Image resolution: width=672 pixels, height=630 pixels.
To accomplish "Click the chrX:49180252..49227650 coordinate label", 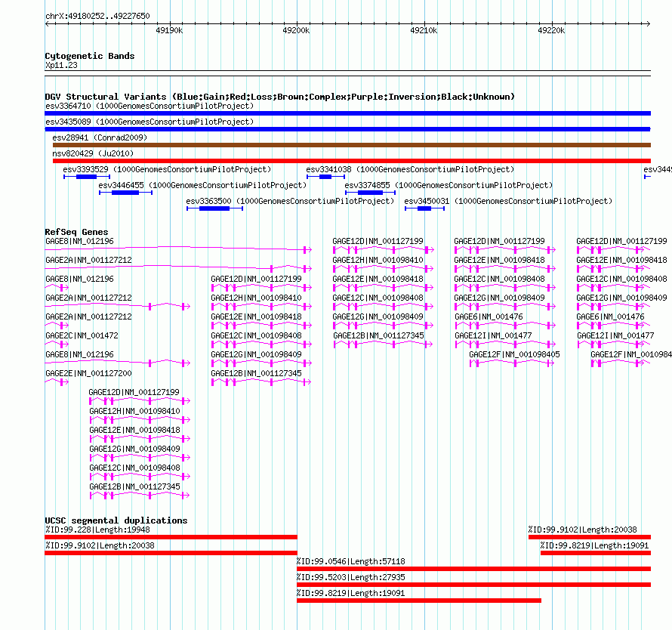I will pos(97,17).
